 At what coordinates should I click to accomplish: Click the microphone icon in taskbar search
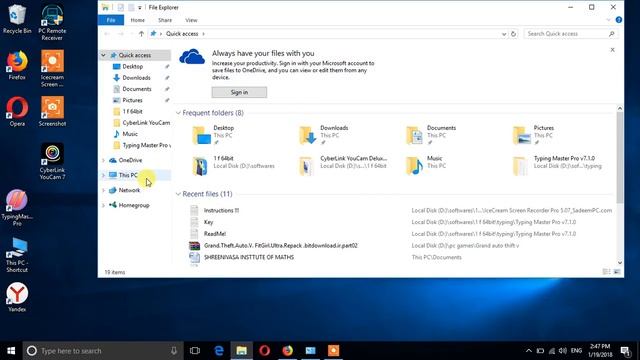pyautogui.click(x=174, y=351)
